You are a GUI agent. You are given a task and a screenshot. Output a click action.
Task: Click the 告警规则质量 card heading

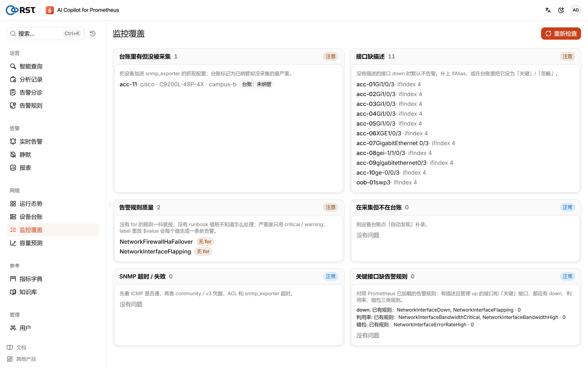(136, 207)
